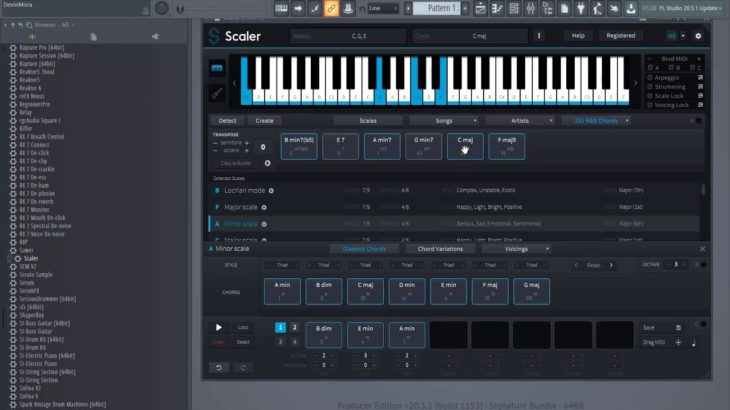Open the playlist view icon
This screenshot has height=410, width=730.
click(x=480, y=8)
